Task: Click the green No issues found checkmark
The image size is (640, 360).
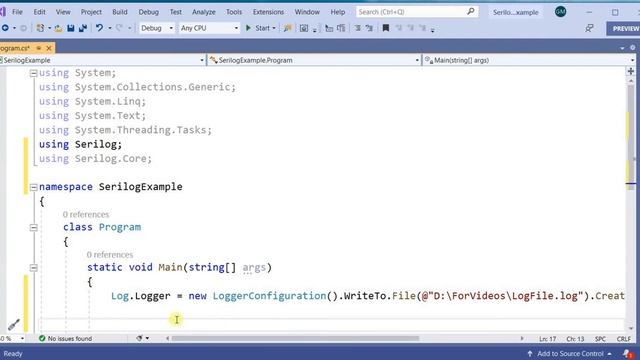Action: point(42,338)
